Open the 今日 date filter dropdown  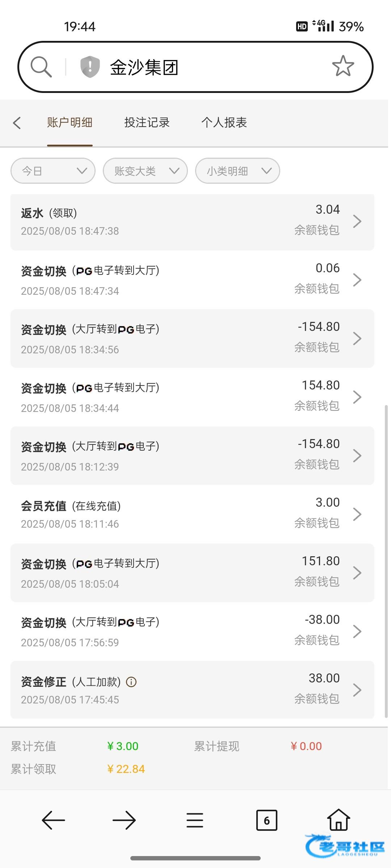[x=53, y=171]
